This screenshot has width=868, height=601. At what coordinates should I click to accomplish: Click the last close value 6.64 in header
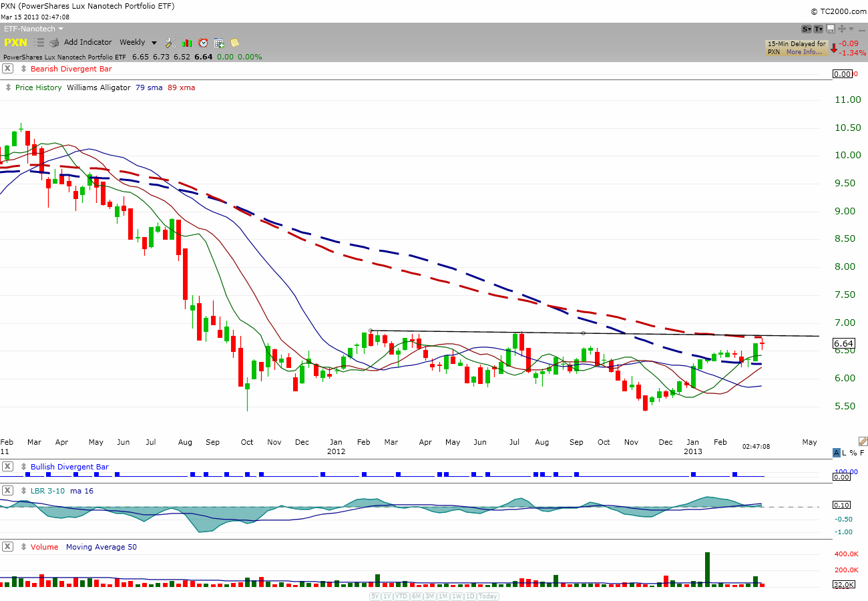[203, 57]
